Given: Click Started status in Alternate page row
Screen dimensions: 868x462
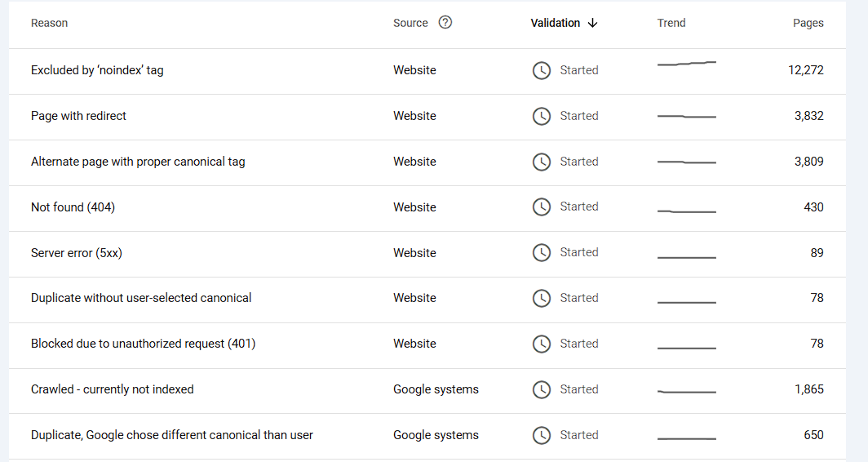Looking at the screenshot, I should point(579,162).
